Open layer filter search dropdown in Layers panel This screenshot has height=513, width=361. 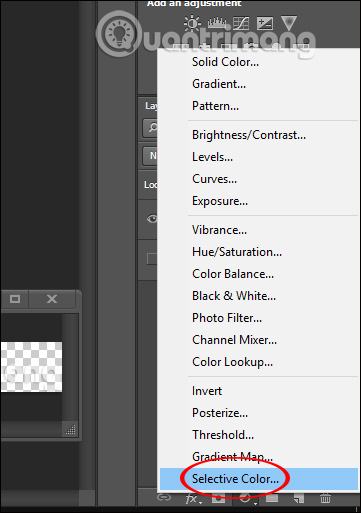click(x=150, y=128)
